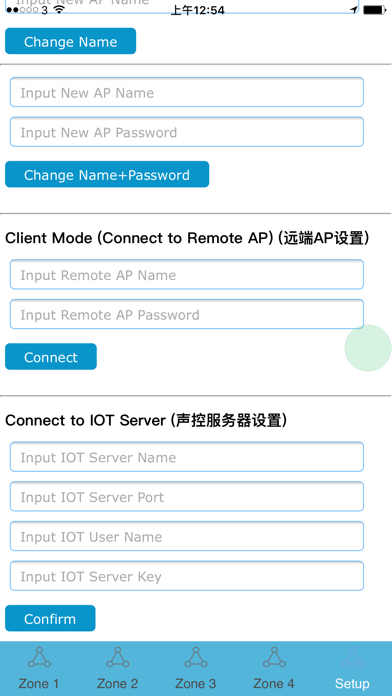Tap the Setup triangle icon
Screen dimensions: 392x696
click(x=352, y=657)
